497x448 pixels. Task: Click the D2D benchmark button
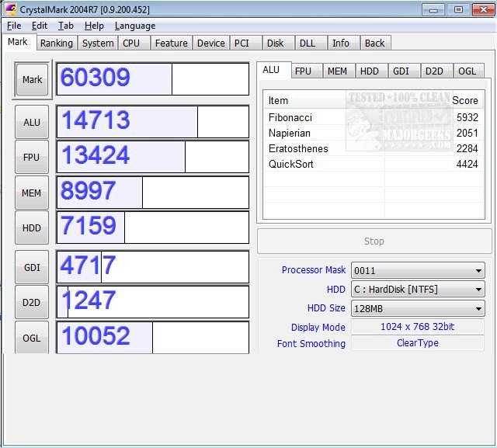point(32,302)
